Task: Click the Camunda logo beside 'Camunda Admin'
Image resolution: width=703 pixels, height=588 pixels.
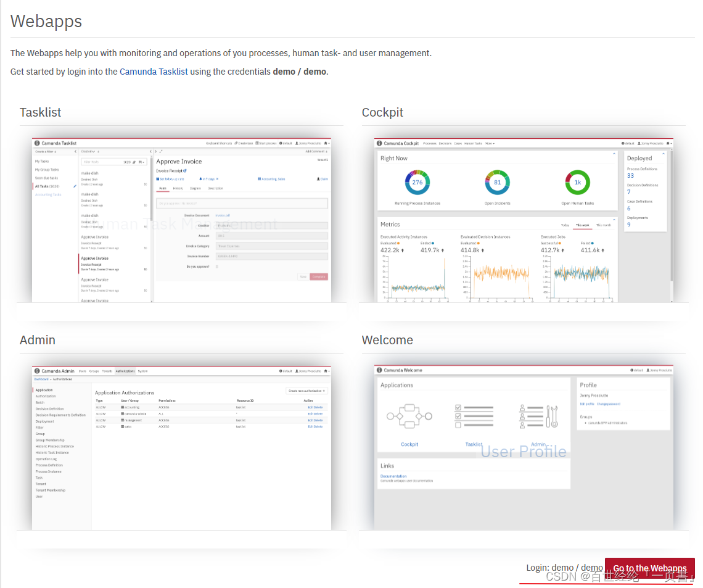Action: pyautogui.click(x=37, y=371)
